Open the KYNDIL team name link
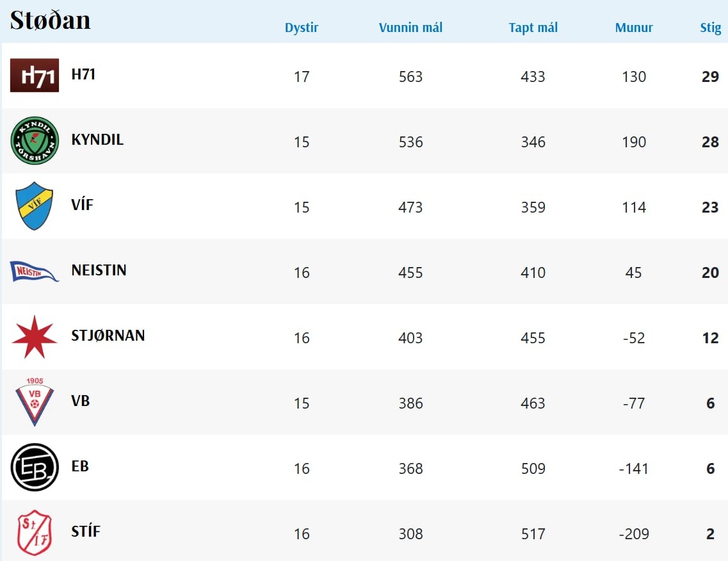728x561 pixels. [97, 140]
